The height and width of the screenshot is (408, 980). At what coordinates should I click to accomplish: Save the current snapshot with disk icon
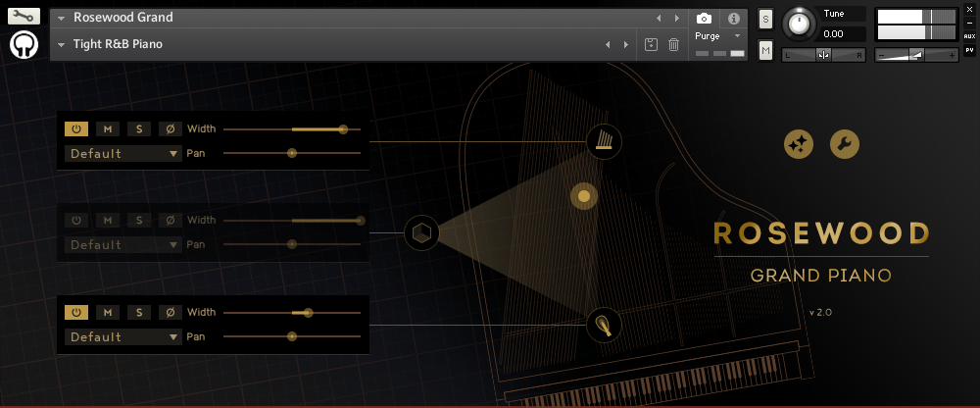[651, 44]
